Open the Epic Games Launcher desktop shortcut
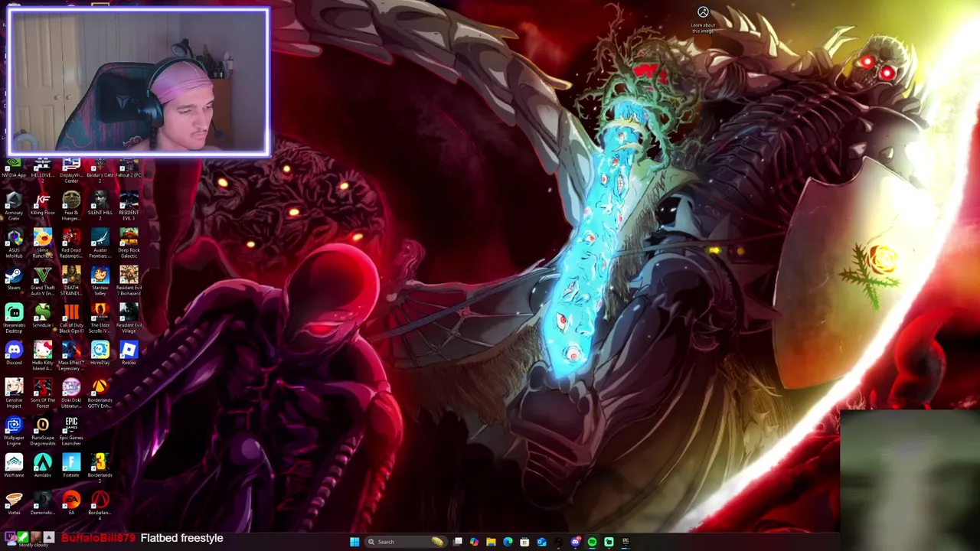The height and width of the screenshot is (551, 980). 71,430
